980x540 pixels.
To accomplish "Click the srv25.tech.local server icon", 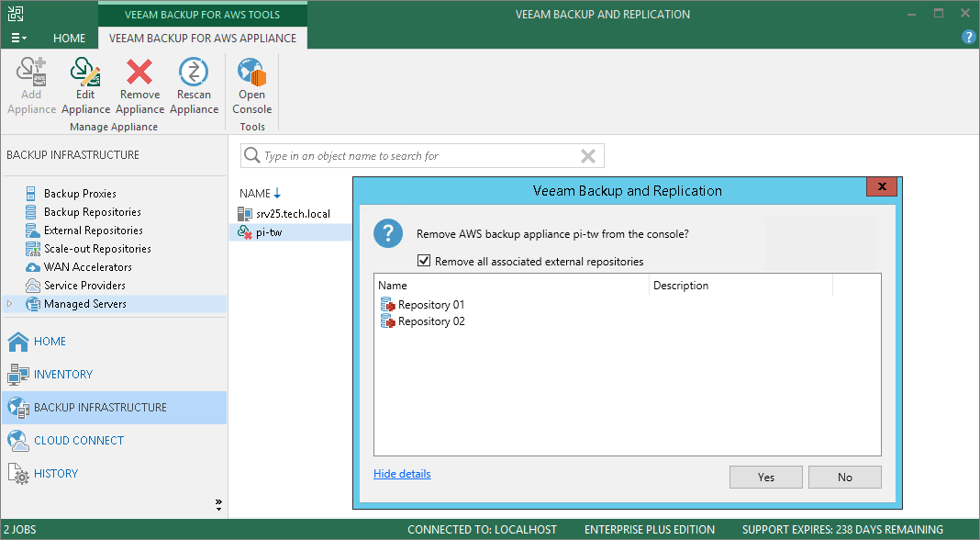I will pyautogui.click(x=244, y=214).
